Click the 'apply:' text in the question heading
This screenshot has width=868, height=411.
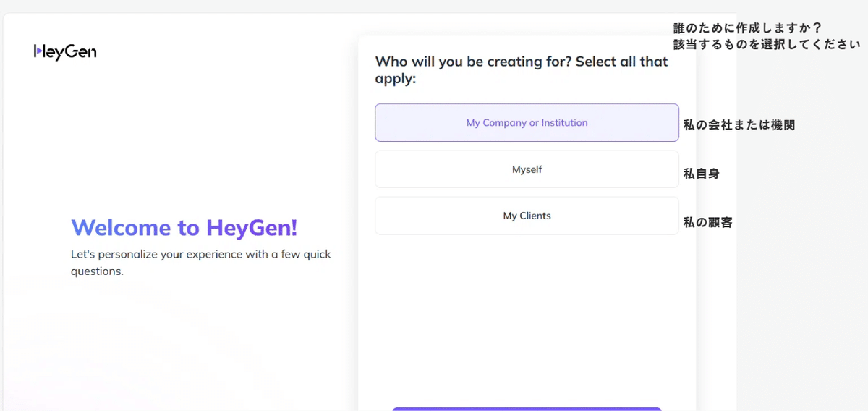click(396, 79)
